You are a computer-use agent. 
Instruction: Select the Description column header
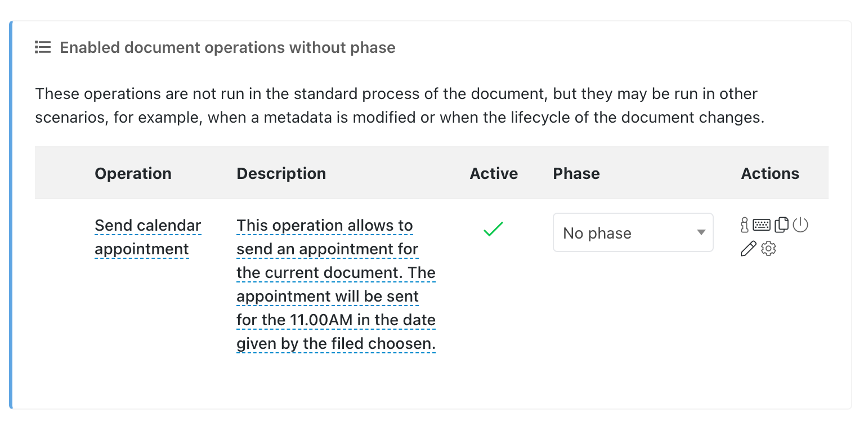click(281, 173)
